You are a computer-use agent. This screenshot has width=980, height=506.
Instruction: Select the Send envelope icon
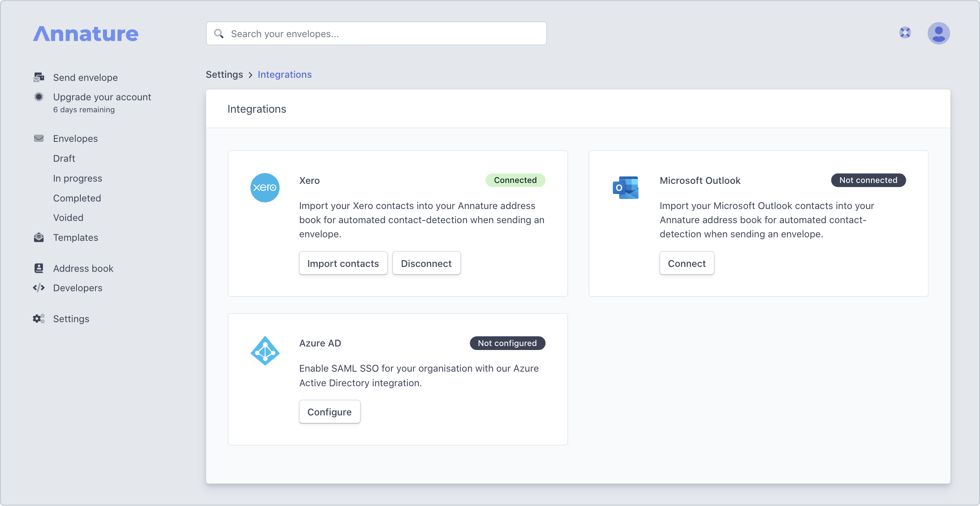click(39, 76)
